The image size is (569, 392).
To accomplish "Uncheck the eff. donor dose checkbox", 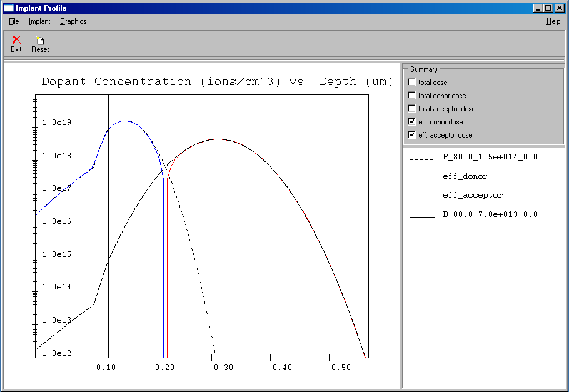I will click(x=411, y=121).
